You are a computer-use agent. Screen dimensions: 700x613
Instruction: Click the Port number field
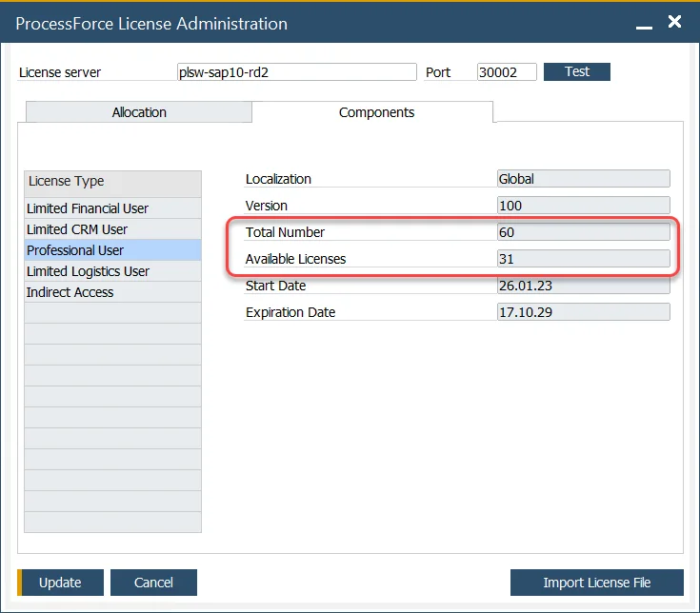tap(507, 72)
